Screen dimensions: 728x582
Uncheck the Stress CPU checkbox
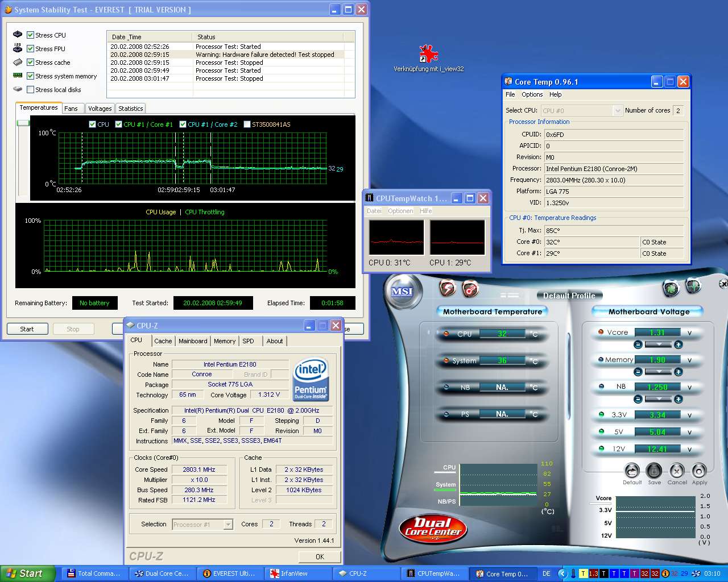(x=31, y=35)
